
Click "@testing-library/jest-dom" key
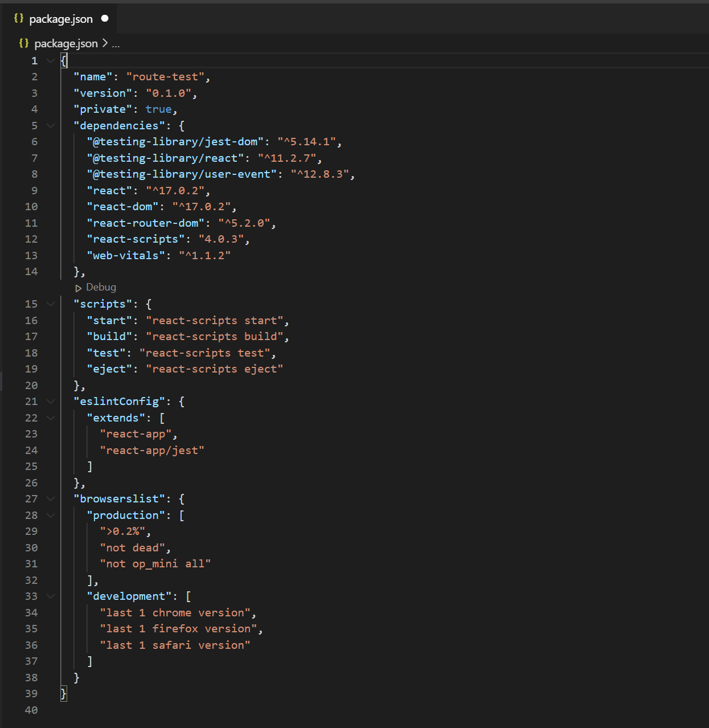click(175, 142)
